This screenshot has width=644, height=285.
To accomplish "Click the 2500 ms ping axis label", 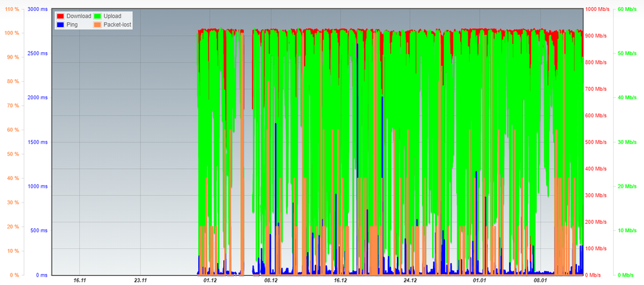I will 38,54.
